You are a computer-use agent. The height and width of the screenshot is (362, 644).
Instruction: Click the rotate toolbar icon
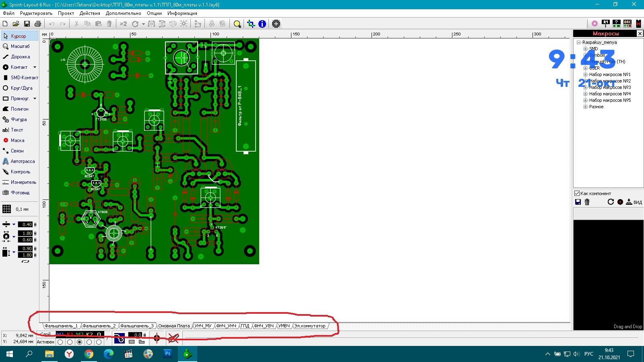click(x=135, y=24)
